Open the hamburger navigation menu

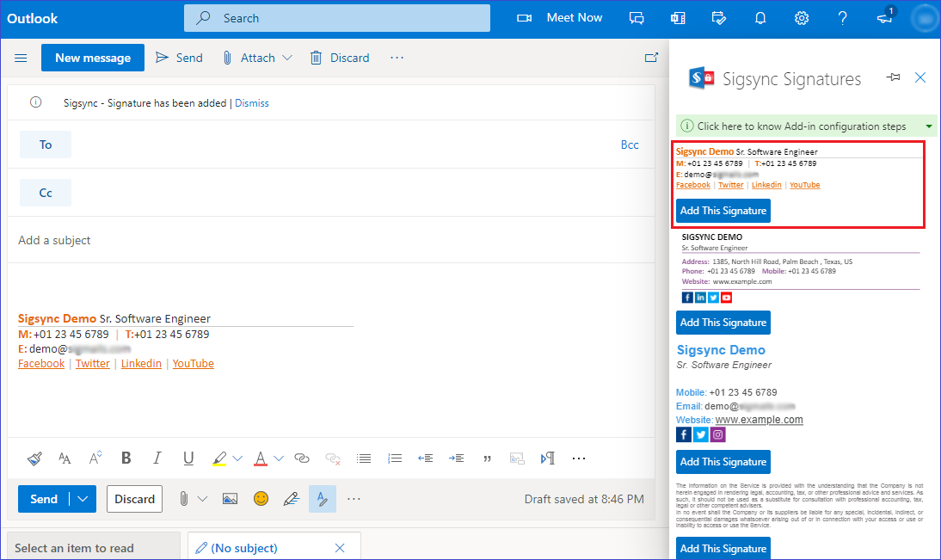click(x=22, y=58)
